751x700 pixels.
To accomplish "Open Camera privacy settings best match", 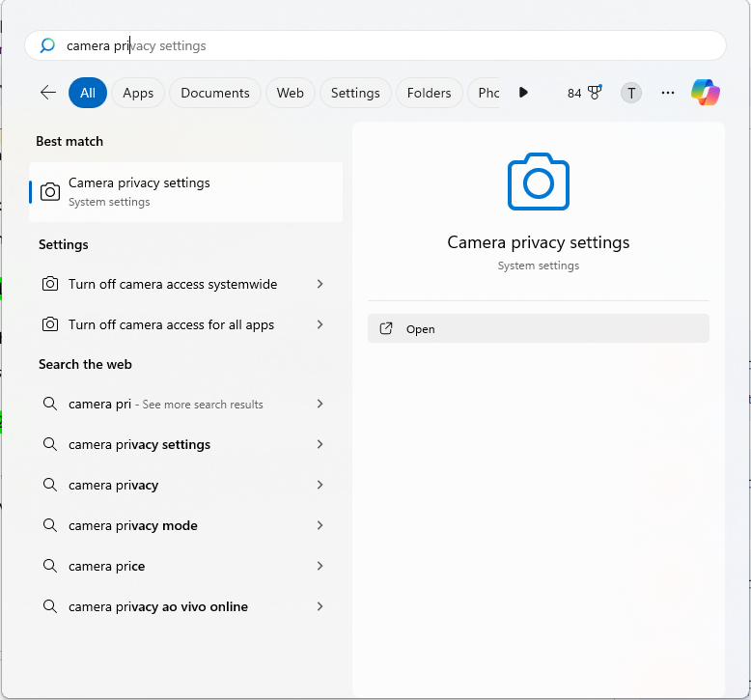I will point(185,191).
